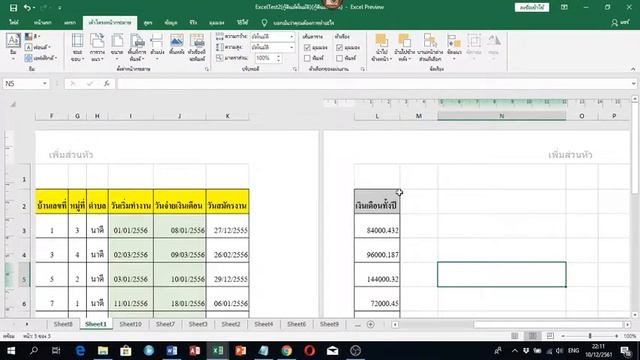
Task: Toggle Headings View checkbox
Action: 339,48
